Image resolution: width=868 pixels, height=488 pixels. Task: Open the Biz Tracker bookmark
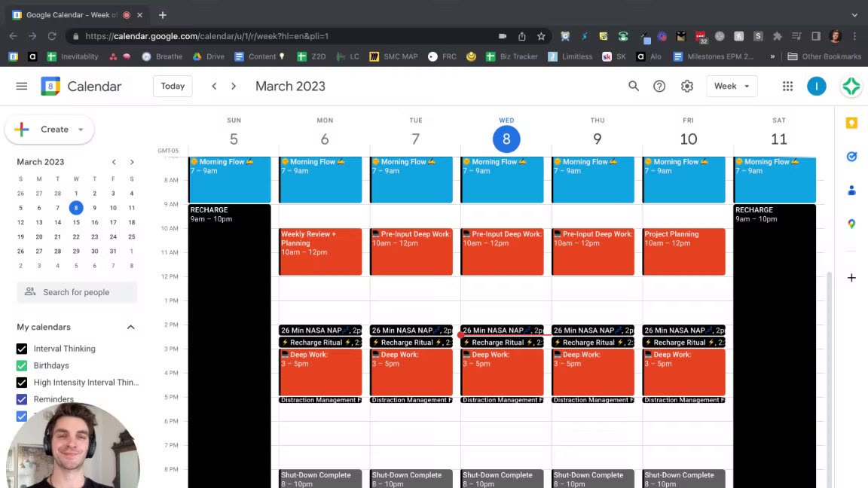coord(512,56)
